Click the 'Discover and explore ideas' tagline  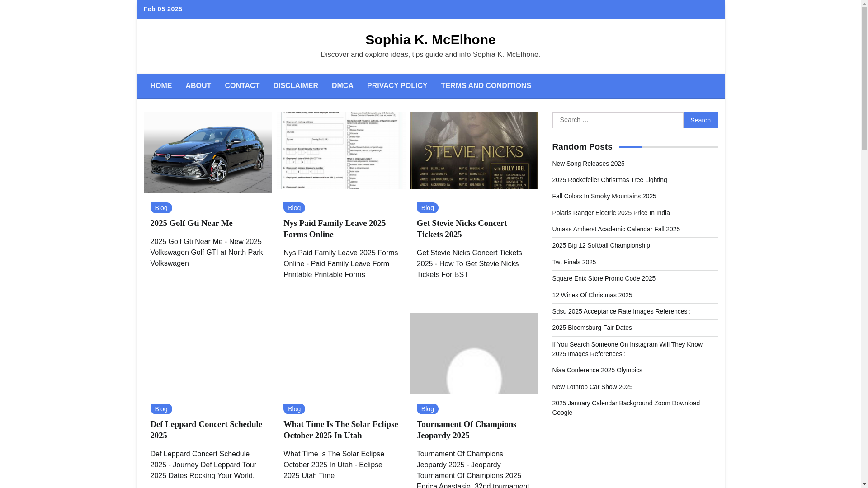pos(430,55)
